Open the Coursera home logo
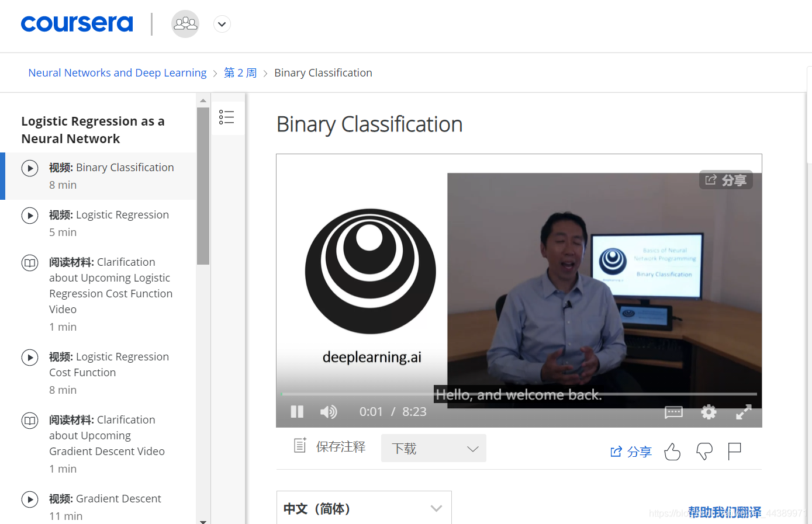The height and width of the screenshot is (524, 812). click(x=77, y=23)
